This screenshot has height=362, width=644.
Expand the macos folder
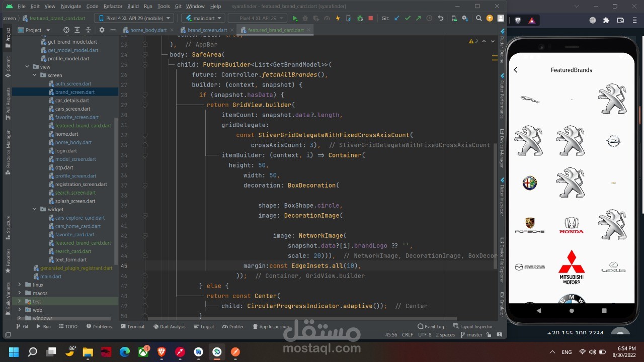point(20,293)
